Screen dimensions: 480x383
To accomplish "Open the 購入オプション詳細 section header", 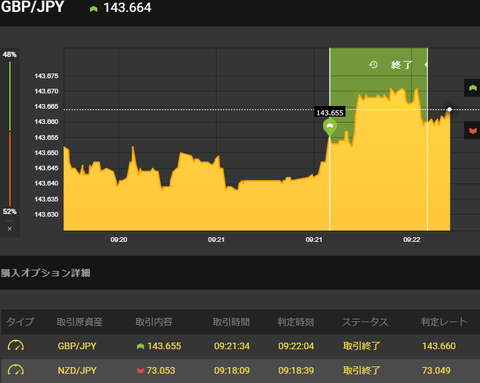I will point(46,273).
